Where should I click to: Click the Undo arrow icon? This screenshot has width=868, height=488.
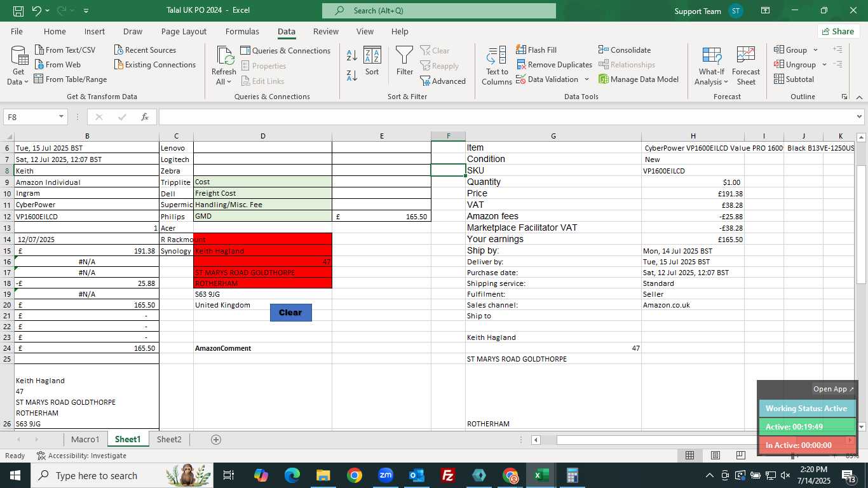(37, 11)
